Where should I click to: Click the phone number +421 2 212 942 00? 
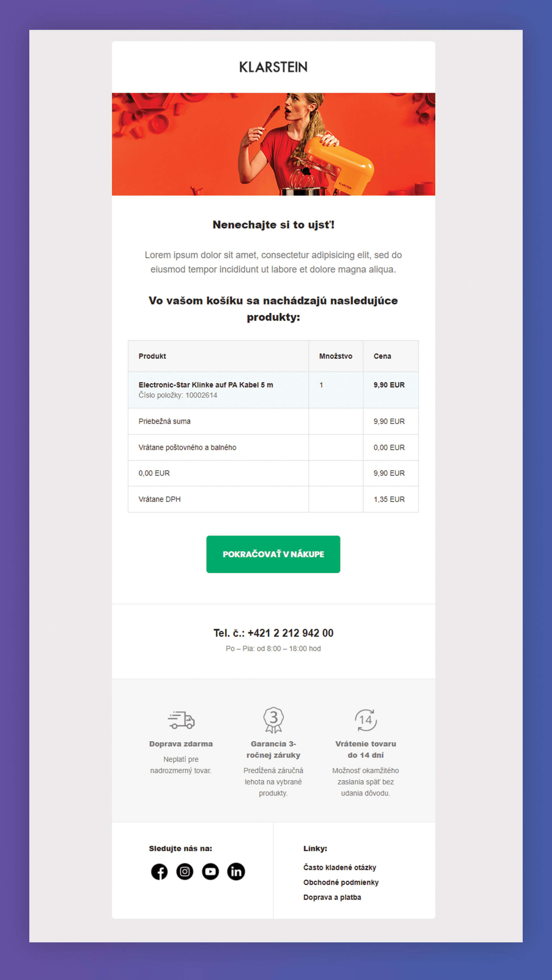[290, 633]
